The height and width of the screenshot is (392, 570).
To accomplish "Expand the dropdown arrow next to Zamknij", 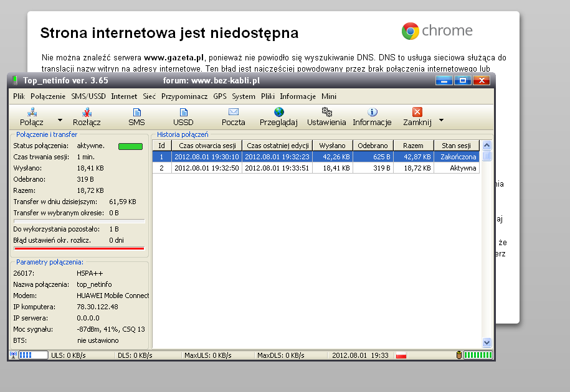I will click(441, 119).
